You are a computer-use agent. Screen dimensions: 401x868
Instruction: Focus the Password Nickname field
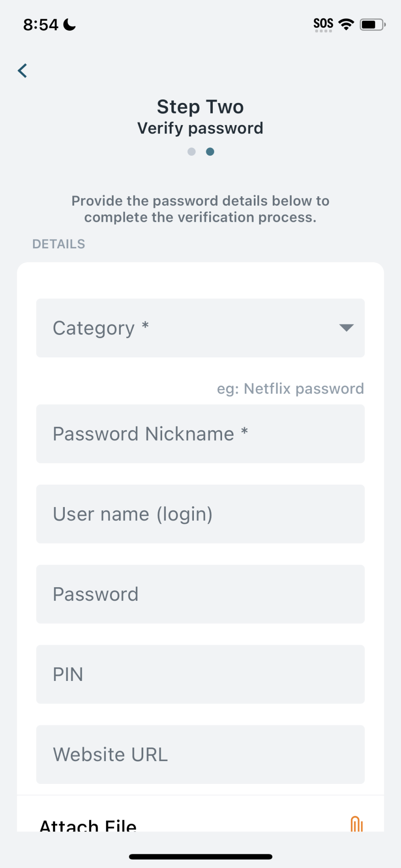tap(200, 434)
